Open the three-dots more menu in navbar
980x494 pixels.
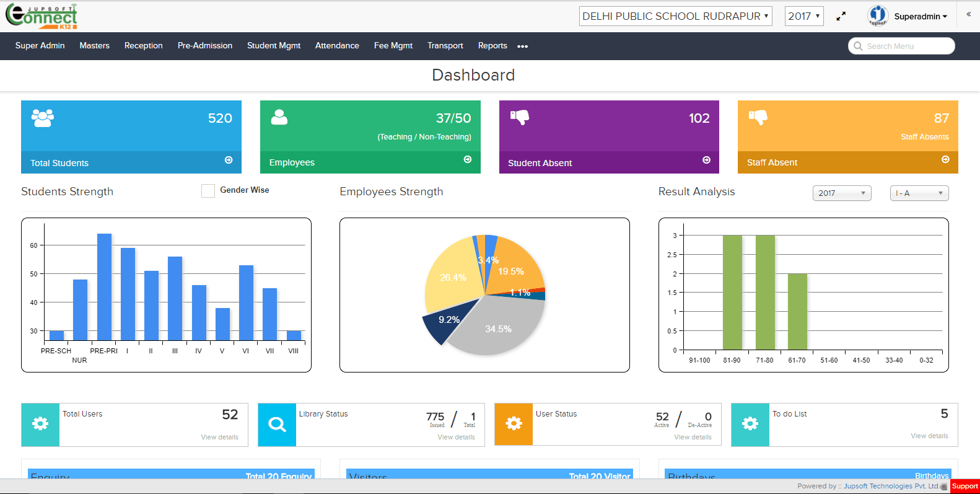523,46
